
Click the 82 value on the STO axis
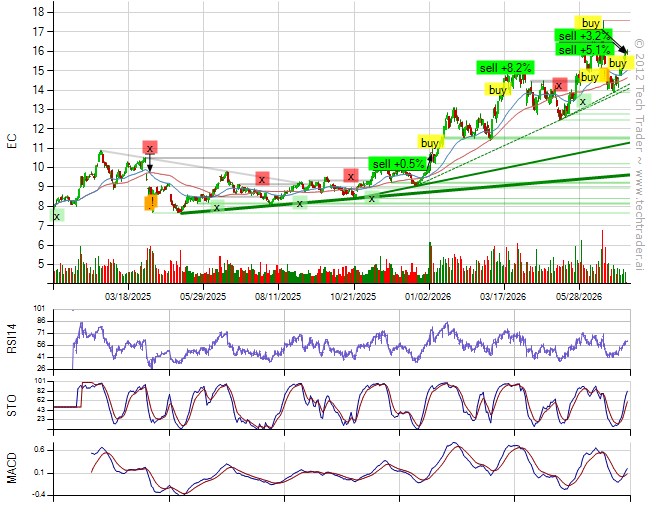tap(41, 391)
